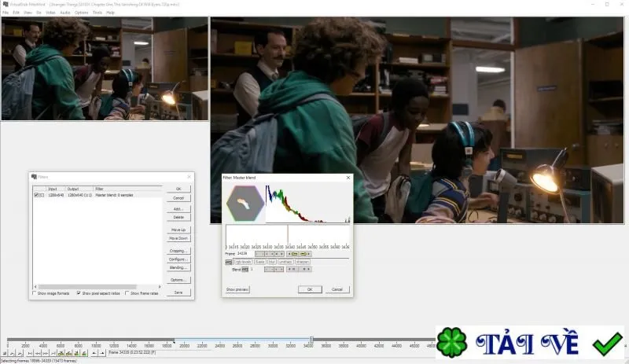Select the blur tab in Master blend
Viewport: 629px width, 364px height.
point(272,262)
